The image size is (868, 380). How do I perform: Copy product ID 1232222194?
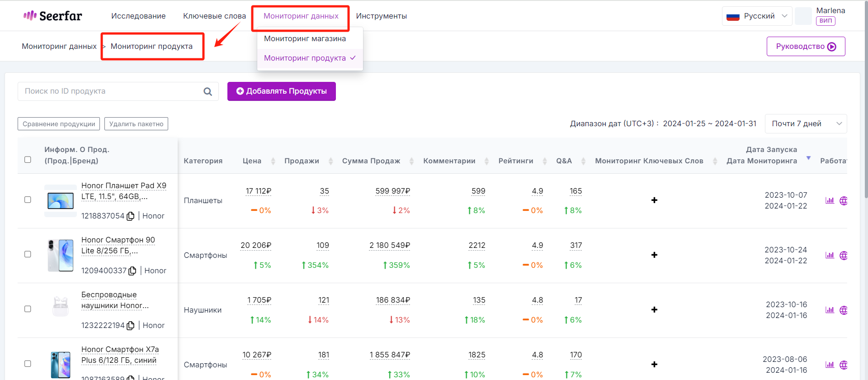pos(131,326)
